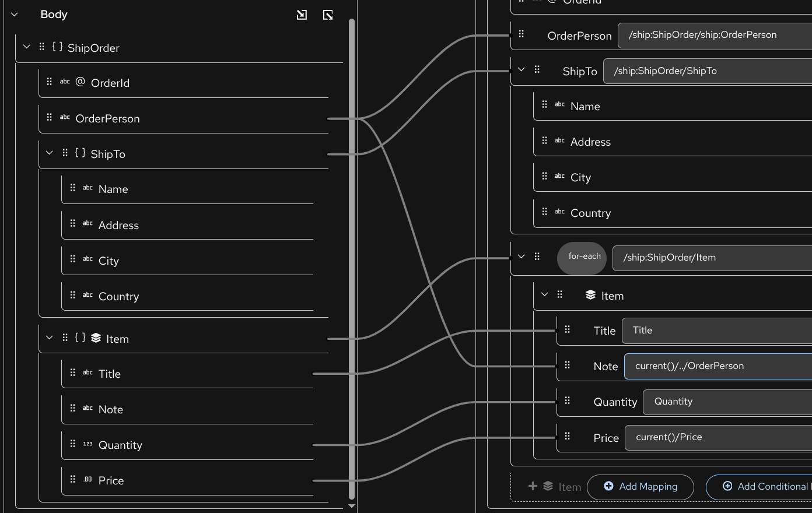Click the decimal type icon beside Price

coord(88,480)
